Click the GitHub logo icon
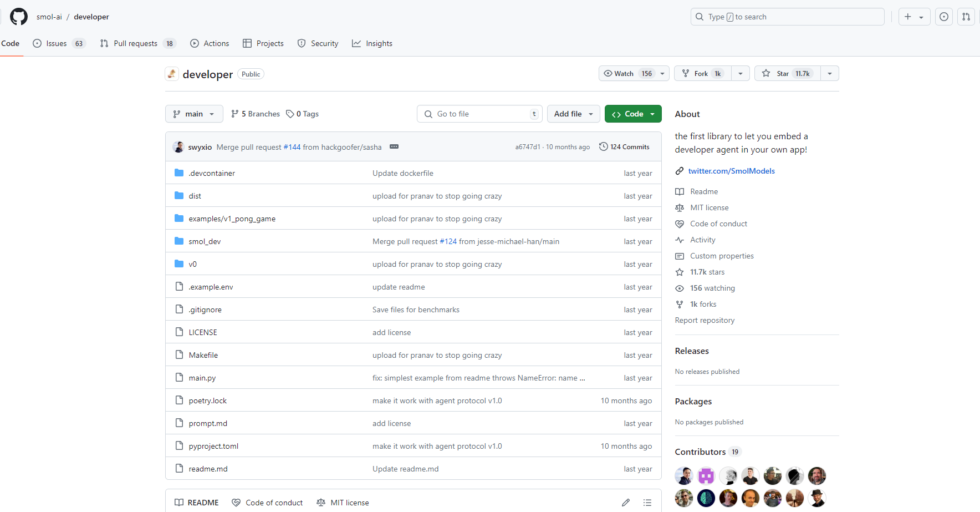Image resolution: width=980 pixels, height=512 pixels. point(19,17)
